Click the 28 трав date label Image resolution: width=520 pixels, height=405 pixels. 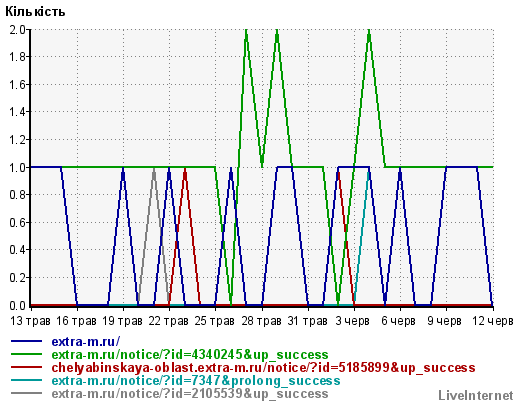(261, 321)
